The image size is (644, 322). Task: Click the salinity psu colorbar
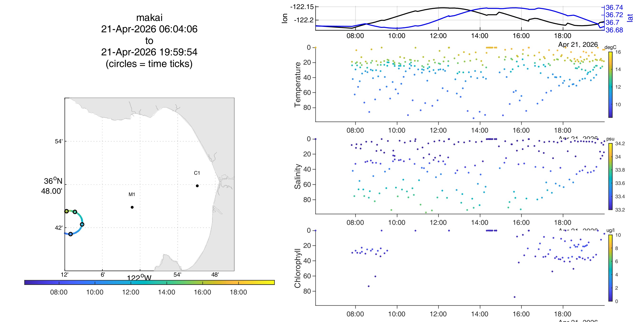coord(610,177)
